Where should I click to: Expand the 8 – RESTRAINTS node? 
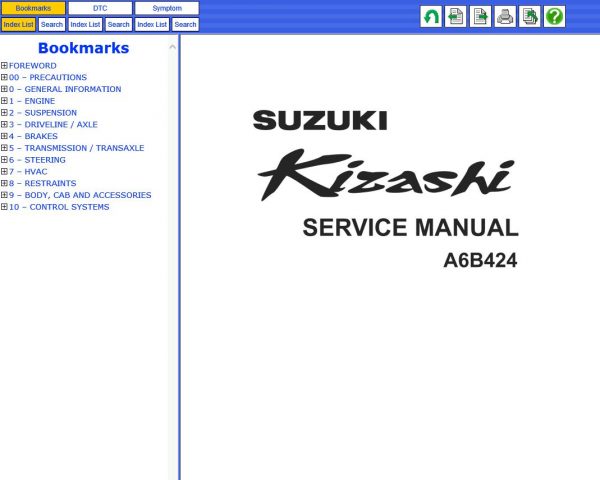click(4, 183)
